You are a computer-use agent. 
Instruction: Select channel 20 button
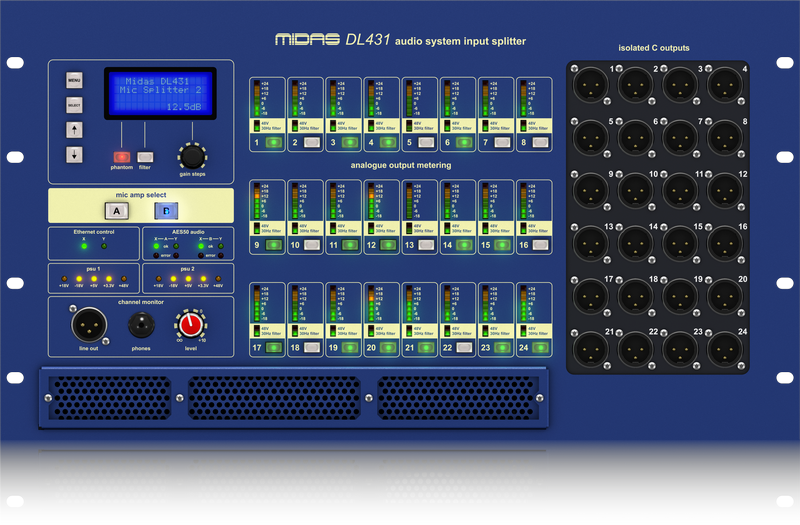[x=388, y=347]
